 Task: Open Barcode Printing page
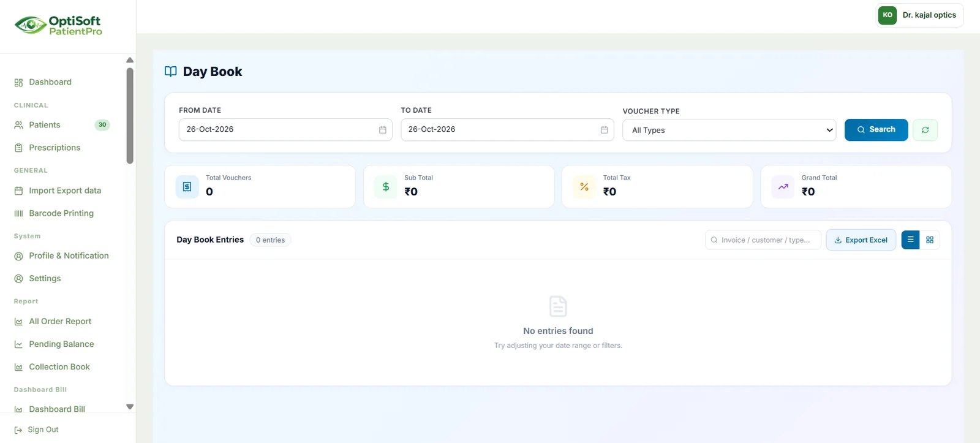(x=61, y=213)
